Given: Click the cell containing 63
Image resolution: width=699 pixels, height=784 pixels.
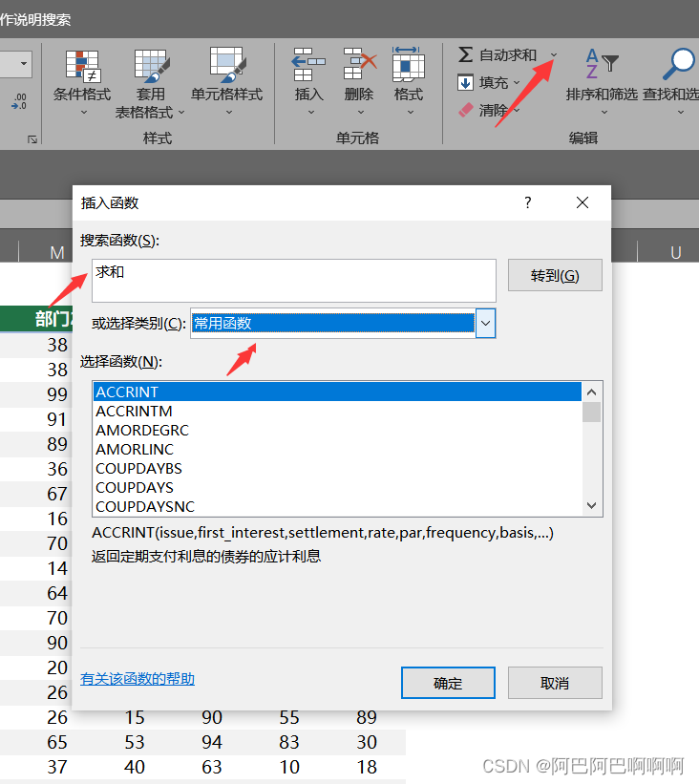Looking at the screenshot, I should coord(212,767).
